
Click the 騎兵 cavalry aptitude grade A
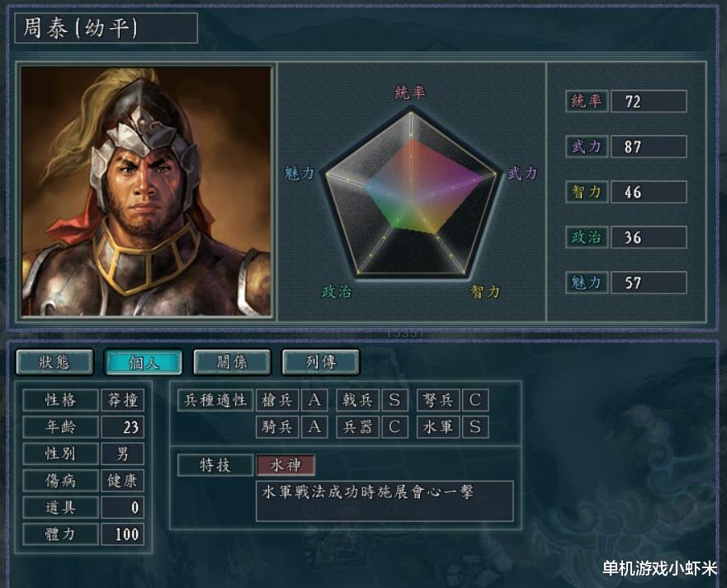(x=314, y=426)
